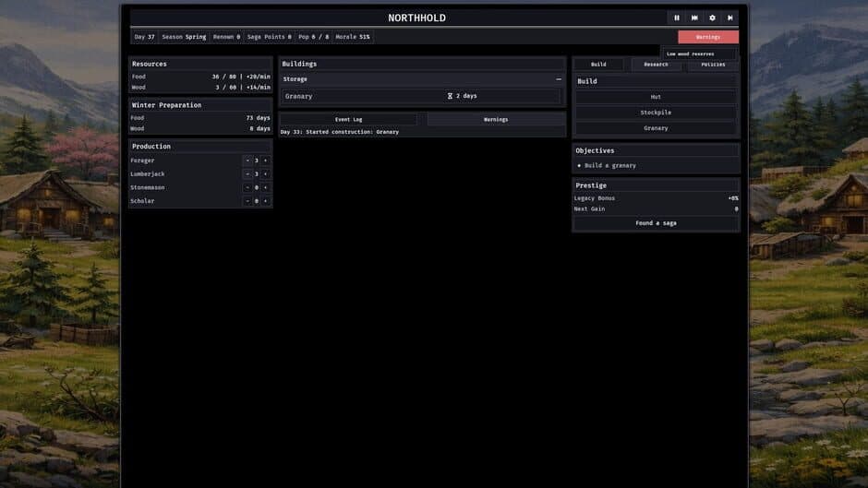Viewport: 868px width, 488px height.
Task: Click the Morale 51% status entry
Action: pos(353,37)
